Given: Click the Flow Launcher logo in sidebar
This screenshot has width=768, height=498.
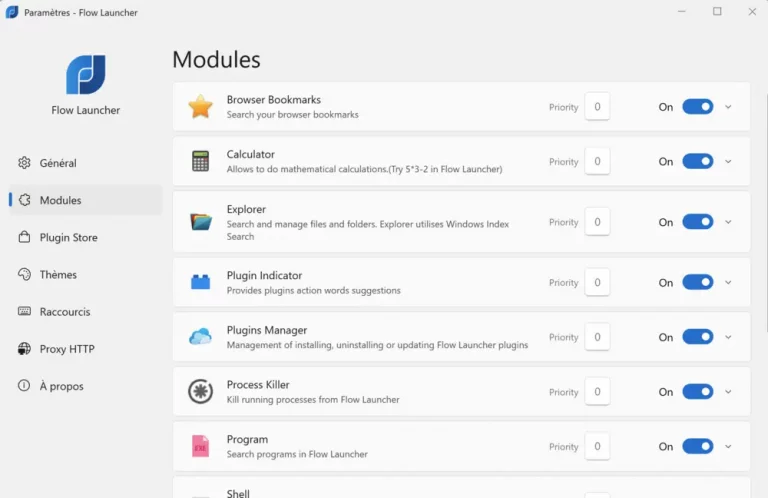Looking at the screenshot, I should pyautogui.click(x=86, y=75).
